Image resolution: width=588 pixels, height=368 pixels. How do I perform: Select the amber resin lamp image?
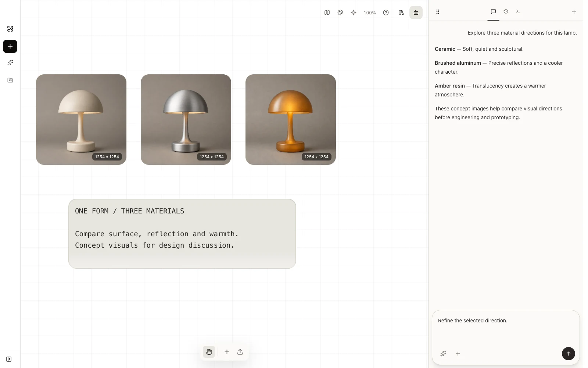point(291,120)
